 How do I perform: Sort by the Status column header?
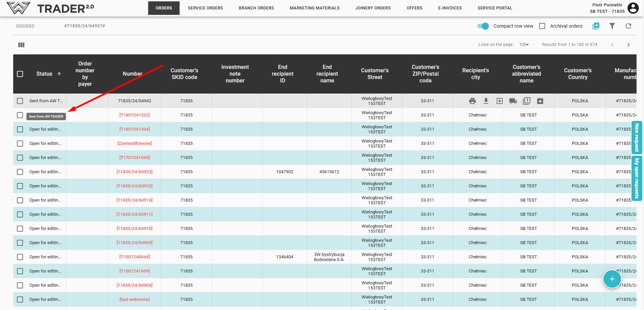pyautogui.click(x=44, y=74)
